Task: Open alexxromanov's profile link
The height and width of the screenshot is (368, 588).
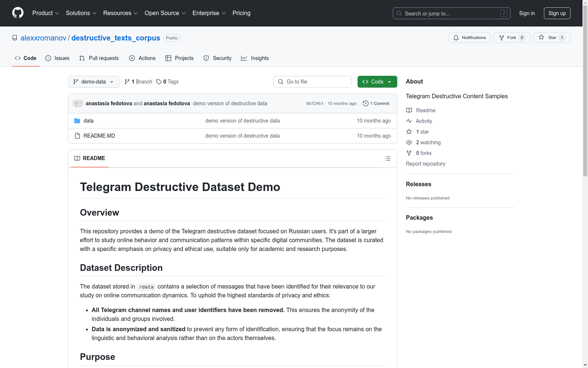Action: pos(43,38)
